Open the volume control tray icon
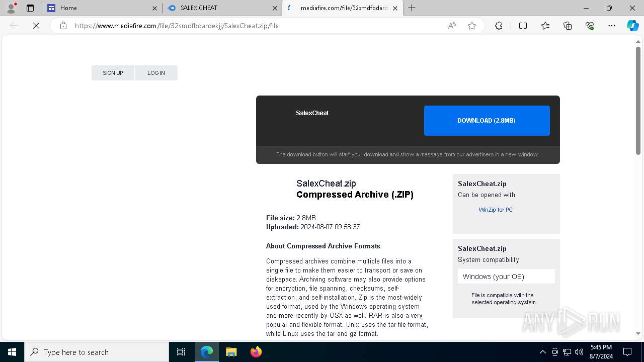The image size is (644, 362). coord(579,352)
